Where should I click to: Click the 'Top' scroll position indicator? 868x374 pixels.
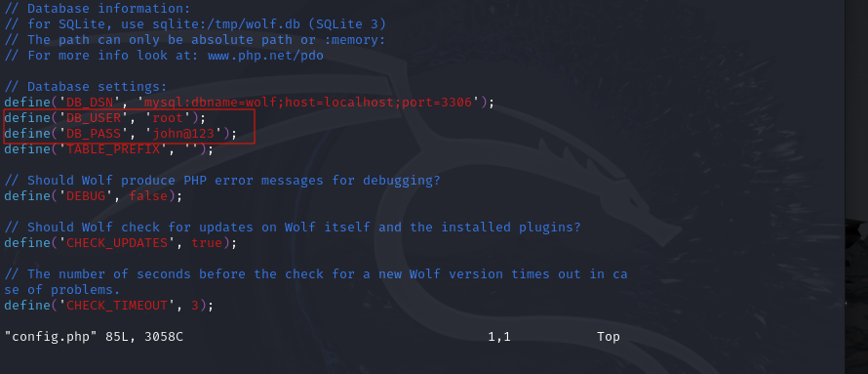(609, 337)
